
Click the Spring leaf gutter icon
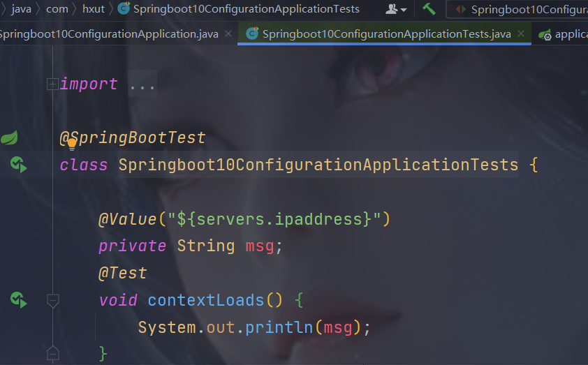9,137
